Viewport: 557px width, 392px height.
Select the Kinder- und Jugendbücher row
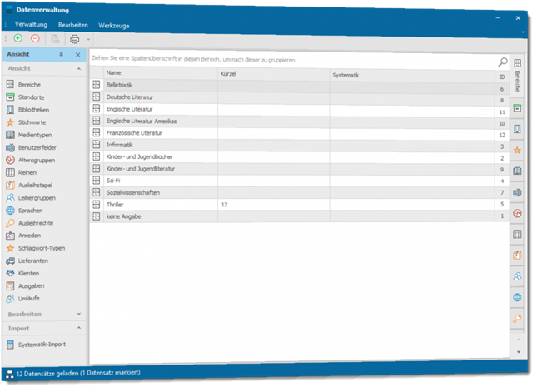300,157
